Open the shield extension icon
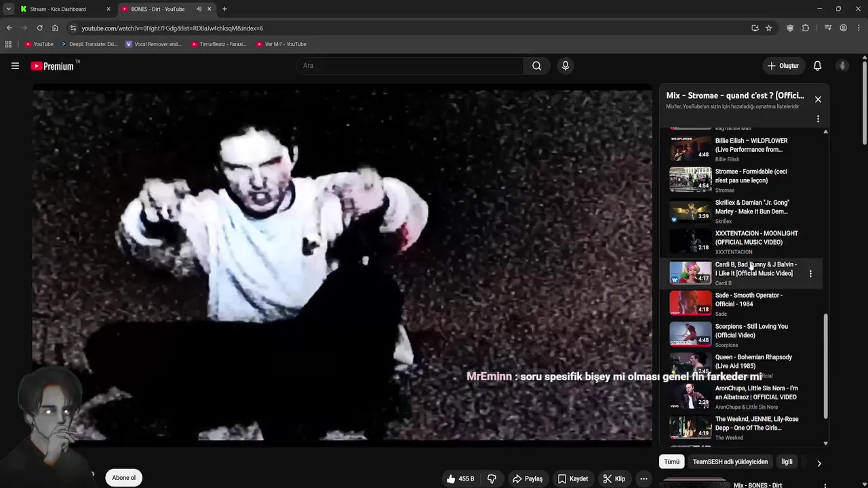868x488 pixels. pos(790,28)
